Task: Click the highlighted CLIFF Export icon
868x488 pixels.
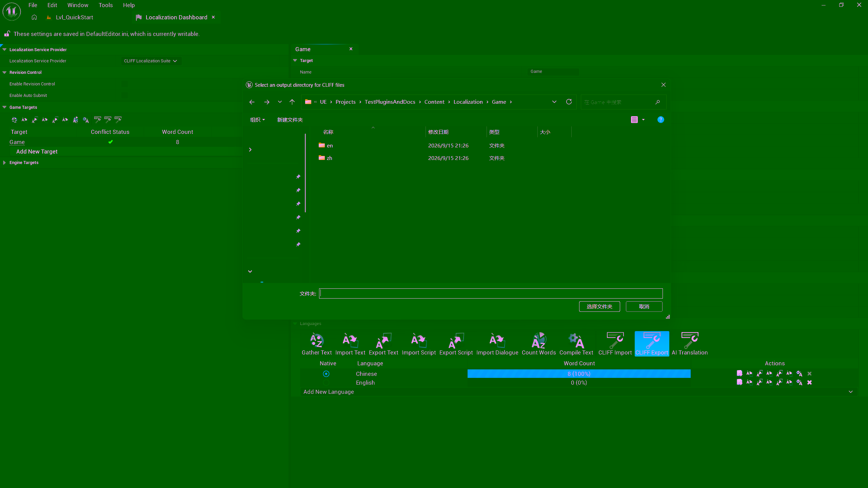Action: [x=652, y=344]
